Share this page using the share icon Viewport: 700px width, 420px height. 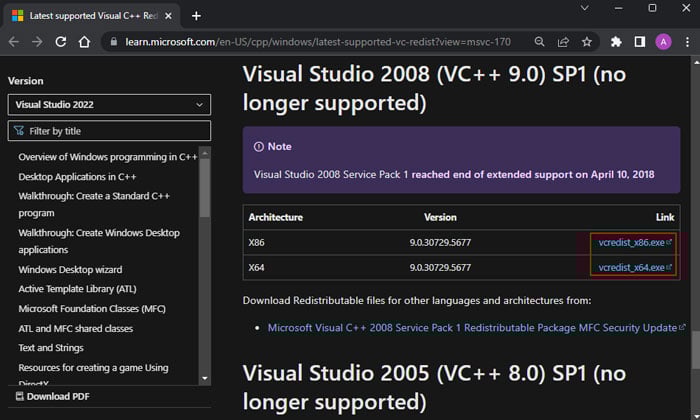[563, 42]
